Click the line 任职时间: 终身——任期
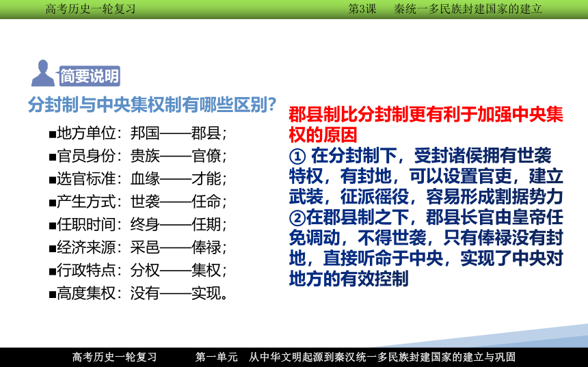 click(x=137, y=225)
